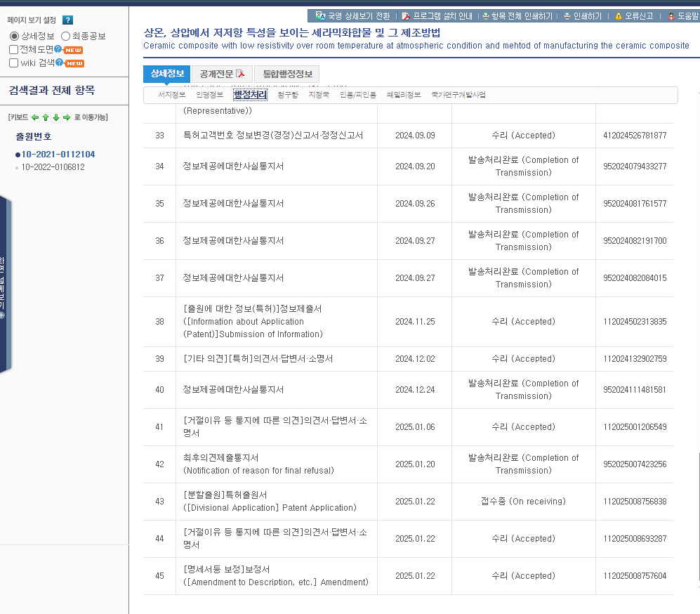Tick the wiki 검색 checkbox
This screenshot has width=700, height=614.
14,63
